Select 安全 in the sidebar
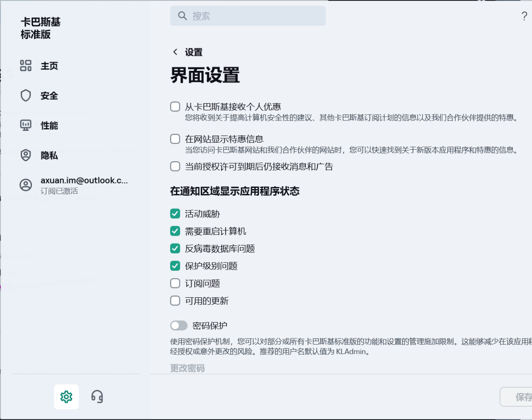The image size is (532, 420). [x=49, y=96]
